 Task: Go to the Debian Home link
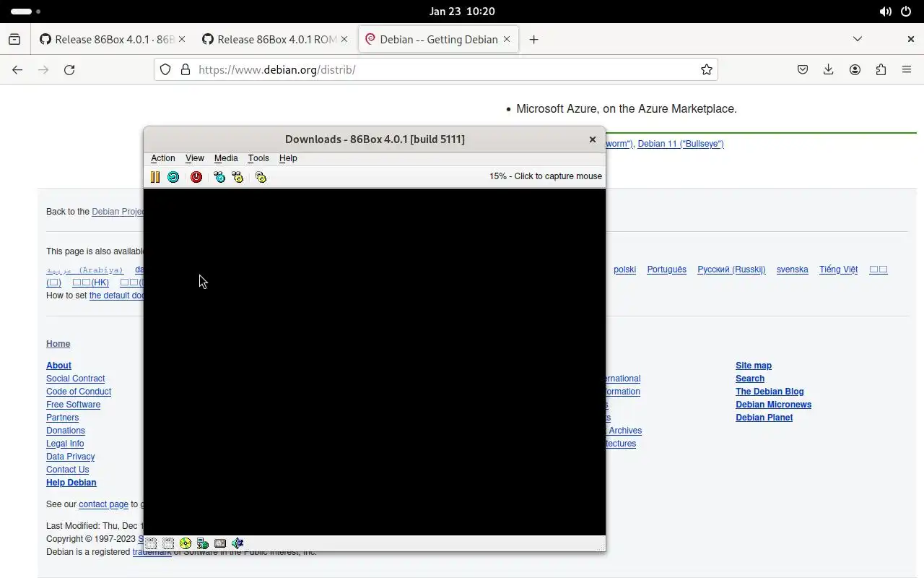click(x=58, y=344)
